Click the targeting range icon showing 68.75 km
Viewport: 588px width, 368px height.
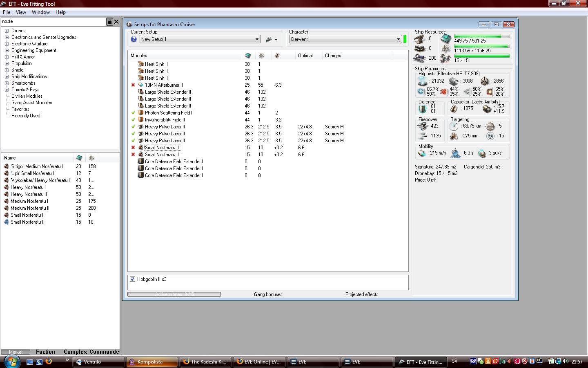tap(454, 126)
